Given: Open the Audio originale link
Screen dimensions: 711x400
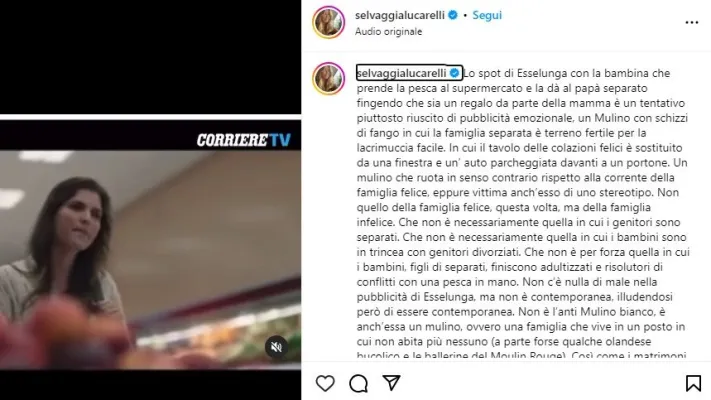Looking at the screenshot, I should coord(389,32).
